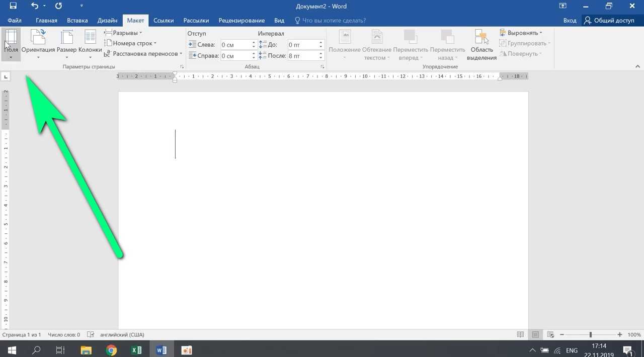The height and width of the screenshot is (357, 644).
Task: Click the zoom in plus button
Action: pos(620,334)
